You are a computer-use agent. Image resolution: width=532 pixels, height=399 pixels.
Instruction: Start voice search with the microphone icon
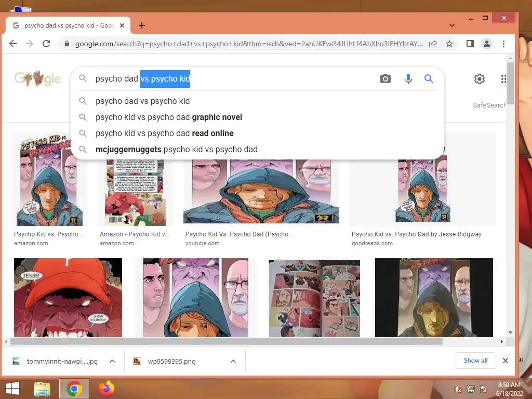[408, 79]
